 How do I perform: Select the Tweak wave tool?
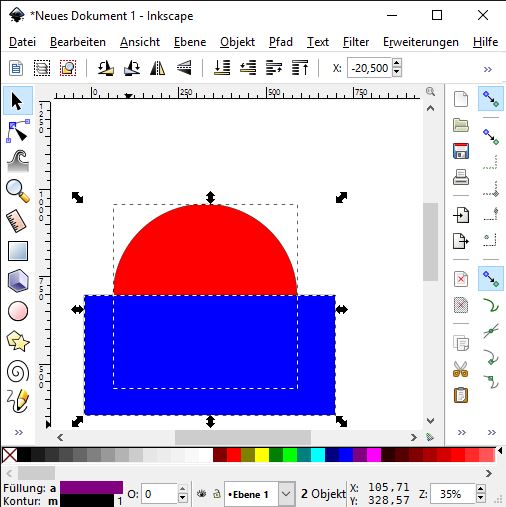point(18,161)
